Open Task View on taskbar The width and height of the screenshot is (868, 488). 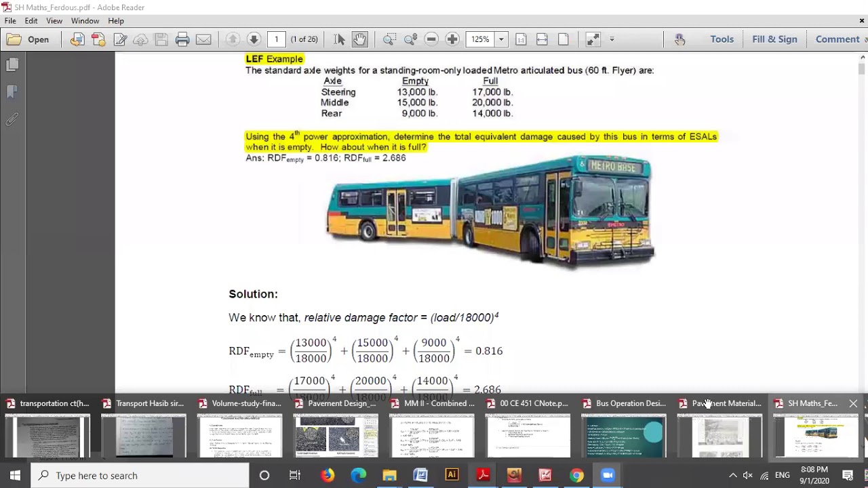[x=295, y=475]
